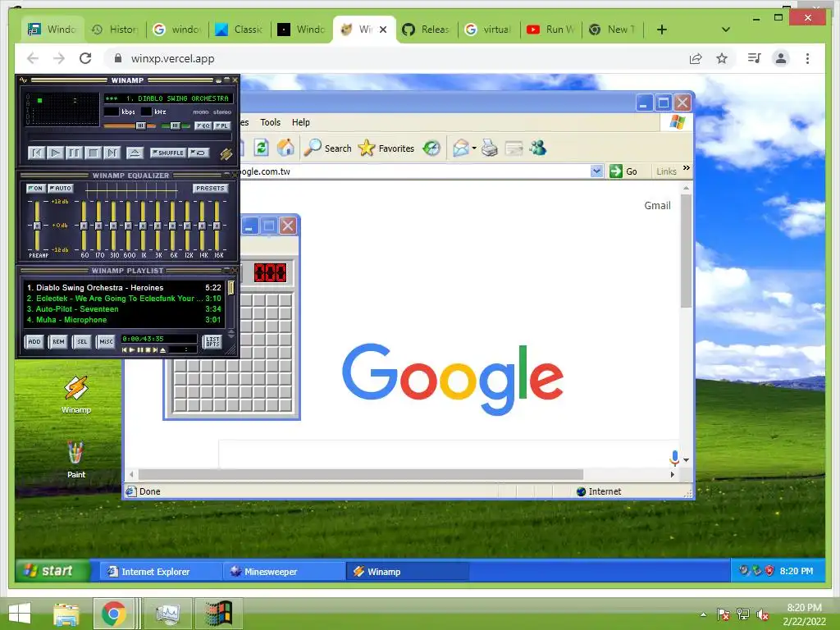Open the Help menu in Internet Explorer
Image resolution: width=840 pixels, height=630 pixels.
300,122
